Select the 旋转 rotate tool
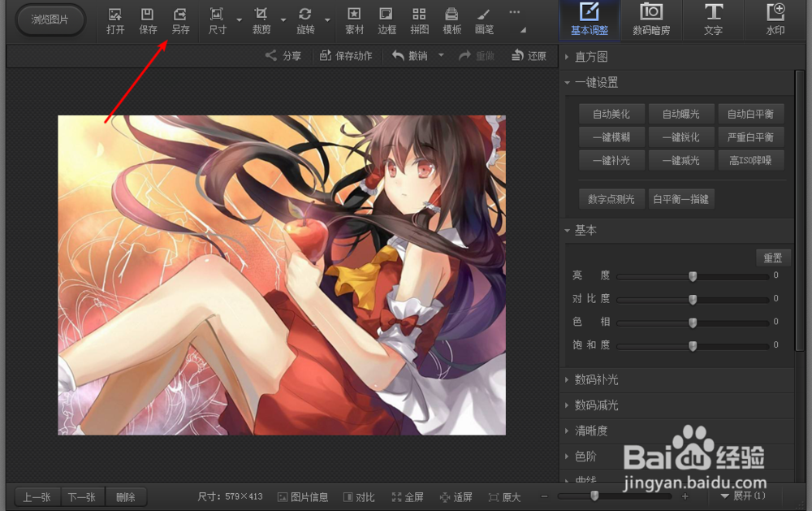Image resolution: width=812 pixels, height=511 pixels. [x=305, y=21]
